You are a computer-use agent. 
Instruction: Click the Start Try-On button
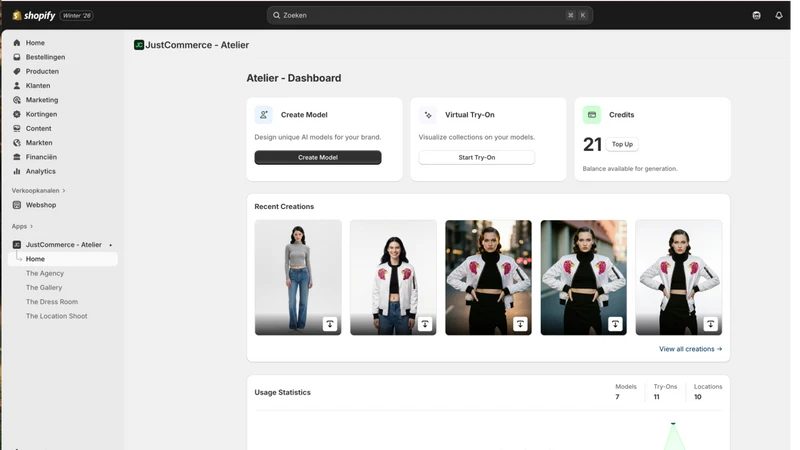pyautogui.click(x=477, y=157)
